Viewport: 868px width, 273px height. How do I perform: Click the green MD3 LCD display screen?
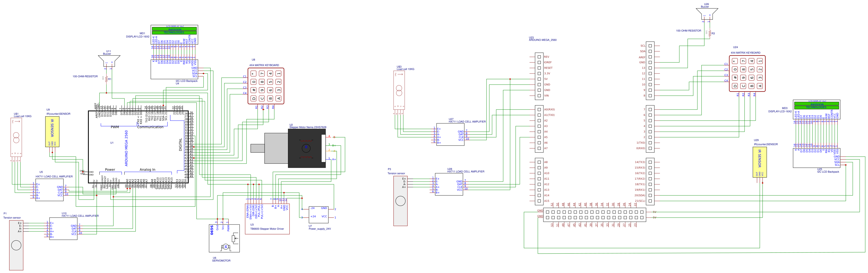point(816,106)
